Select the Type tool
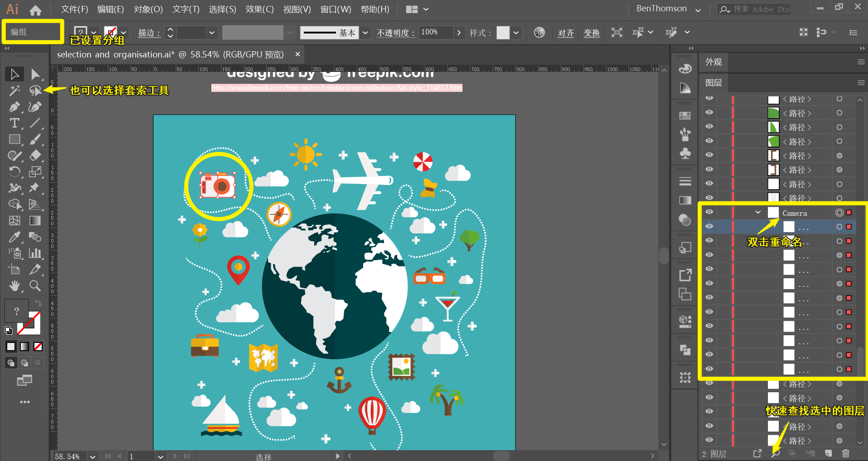 [x=14, y=123]
